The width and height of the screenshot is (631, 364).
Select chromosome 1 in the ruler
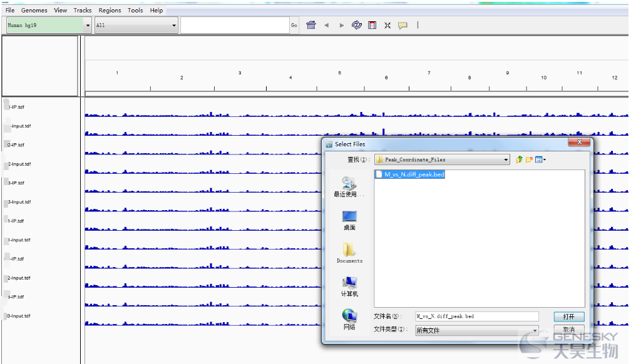click(x=117, y=73)
